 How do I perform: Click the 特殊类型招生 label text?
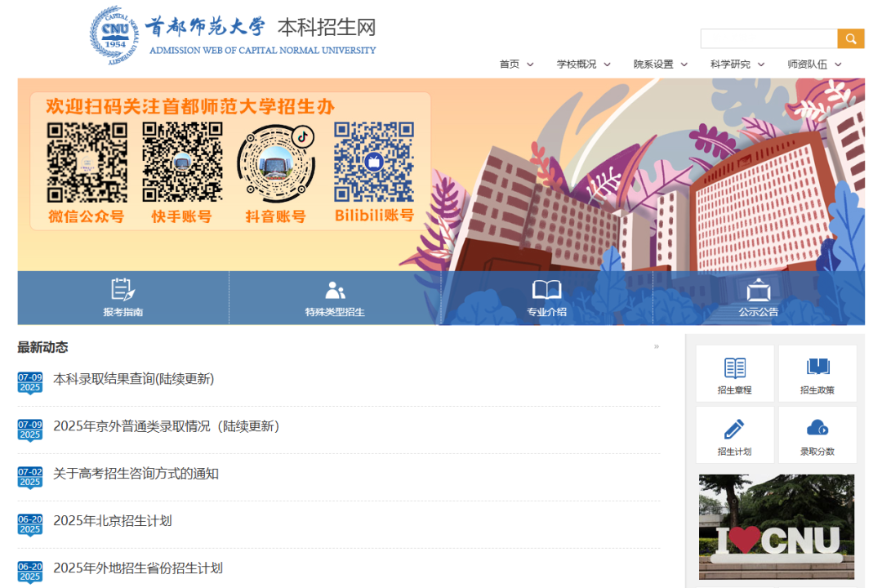tap(335, 312)
